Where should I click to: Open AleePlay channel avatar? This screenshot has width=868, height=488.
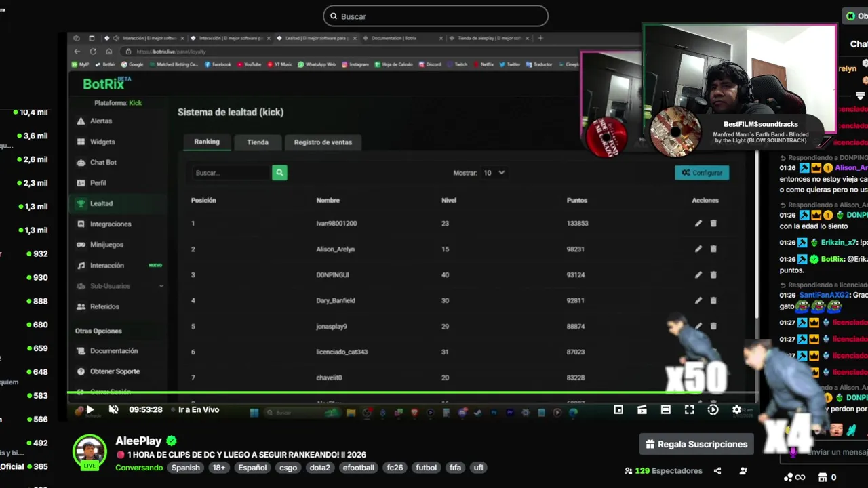pyautogui.click(x=90, y=451)
